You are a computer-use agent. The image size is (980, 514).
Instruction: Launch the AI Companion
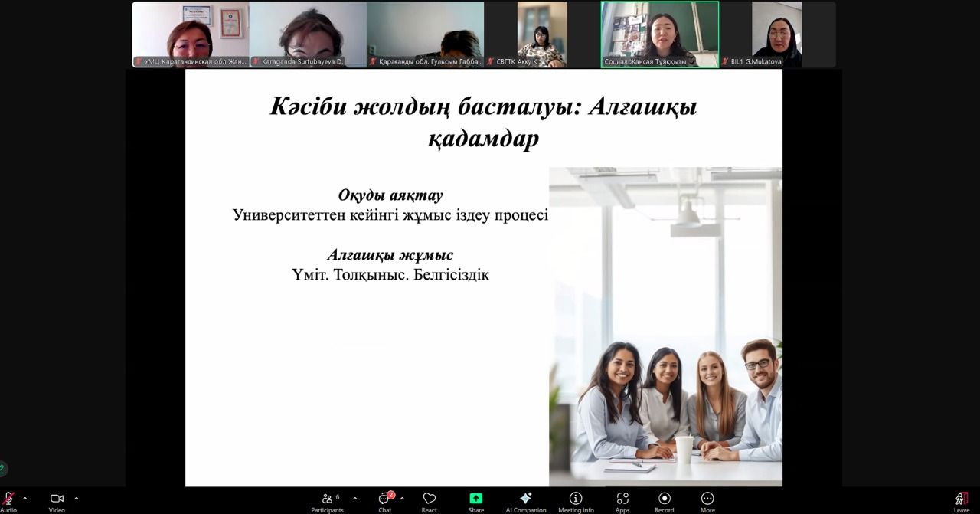(525, 499)
